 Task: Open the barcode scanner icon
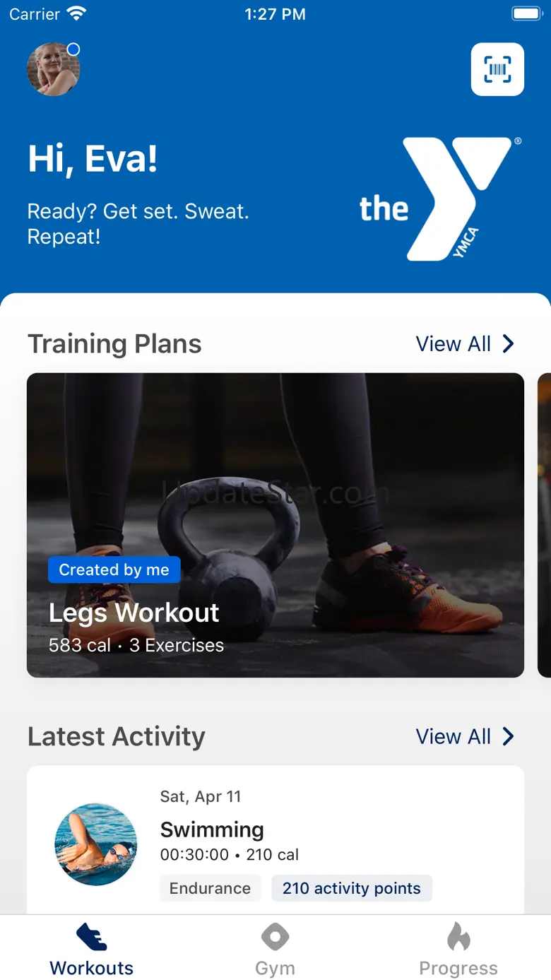(497, 69)
